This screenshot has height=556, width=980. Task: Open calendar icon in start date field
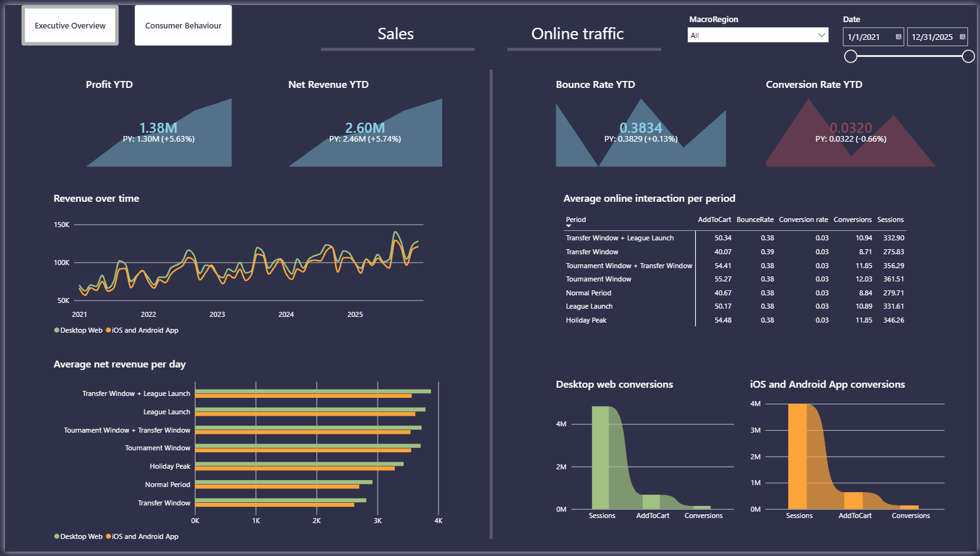[x=898, y=37]
